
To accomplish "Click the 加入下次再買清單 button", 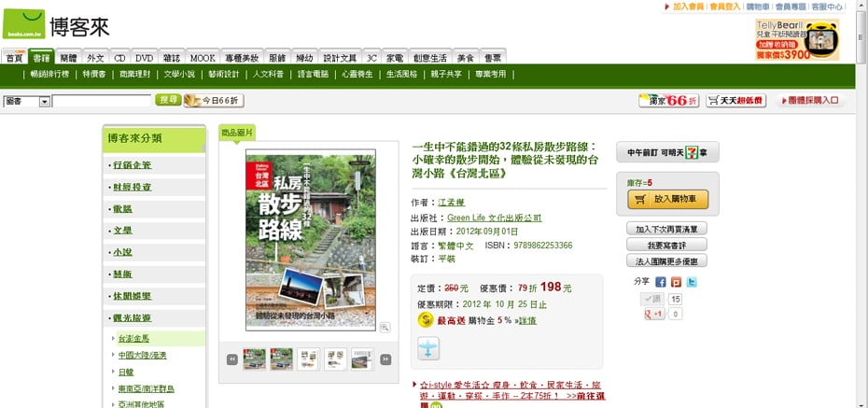I will tap(666, 229).
